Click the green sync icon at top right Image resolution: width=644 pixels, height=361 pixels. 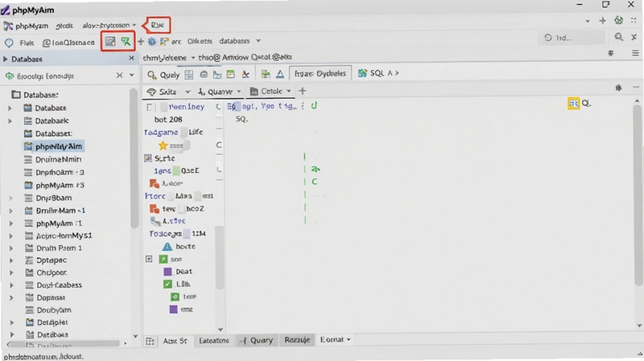click(x=618, y=20)
